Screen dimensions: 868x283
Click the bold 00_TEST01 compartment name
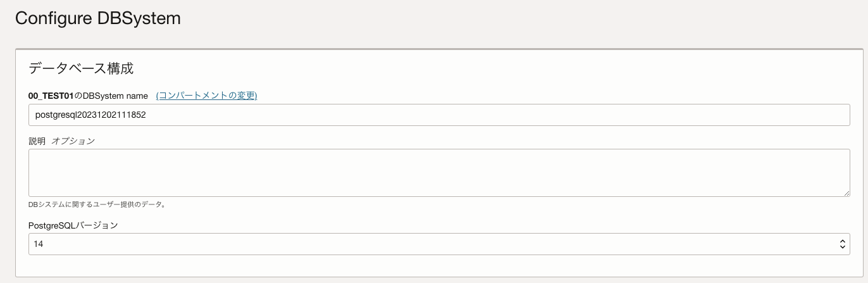tap(51, 96)
